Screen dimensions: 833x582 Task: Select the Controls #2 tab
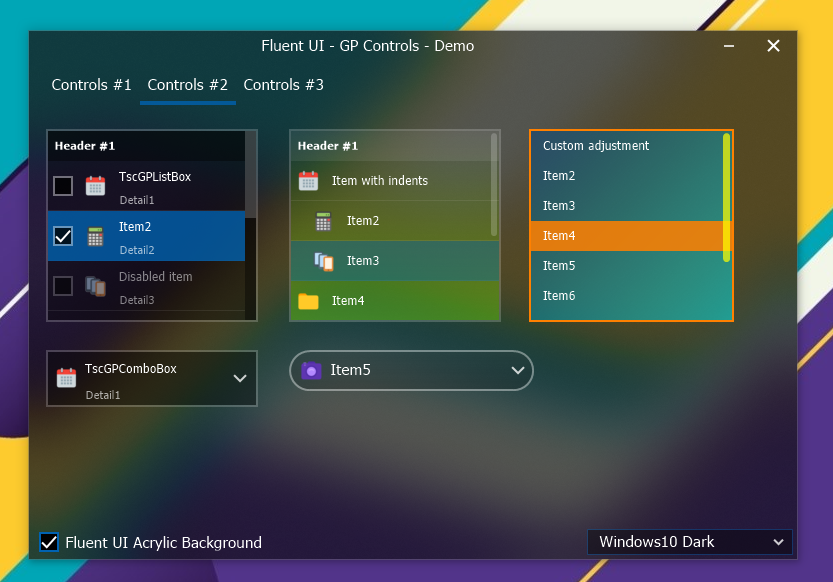[x=188, y=85]
